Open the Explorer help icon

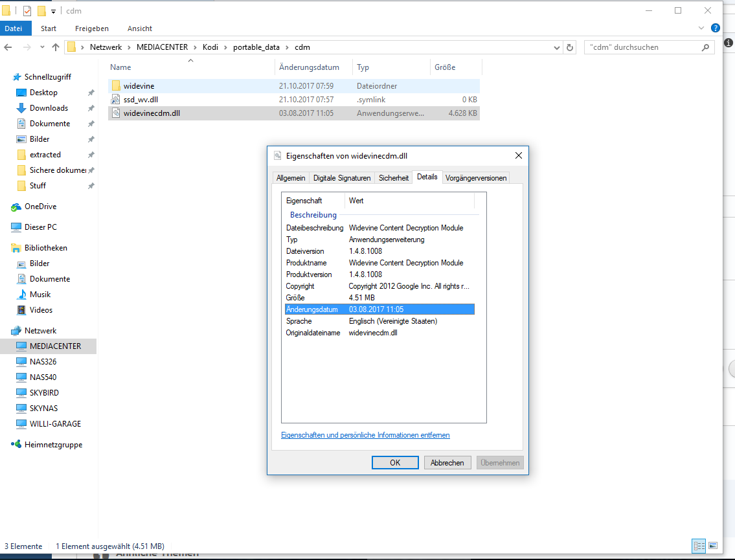[716, 28]
